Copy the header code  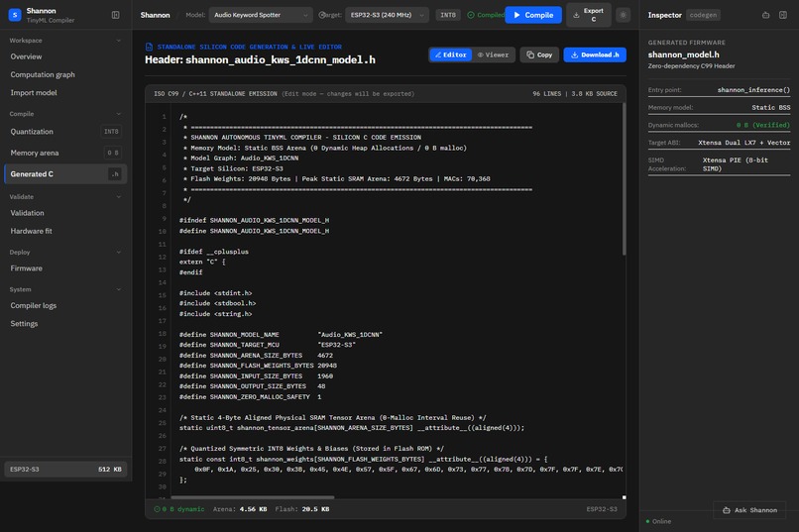tap(539, 54)
